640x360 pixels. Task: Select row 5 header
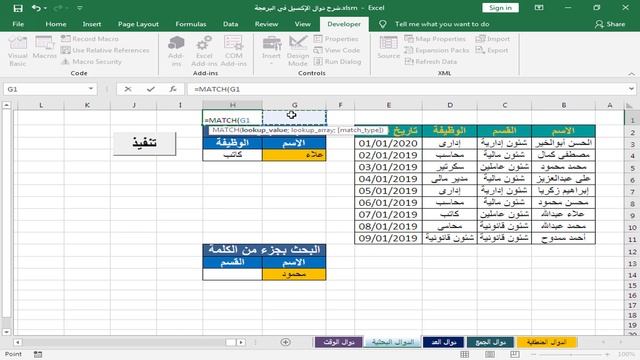tap(632, 167)
